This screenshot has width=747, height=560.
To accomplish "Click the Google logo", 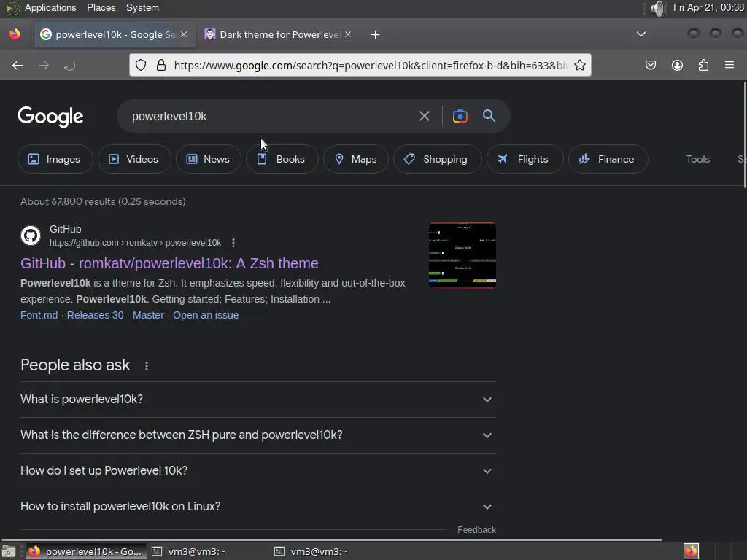I will point(50,117).
